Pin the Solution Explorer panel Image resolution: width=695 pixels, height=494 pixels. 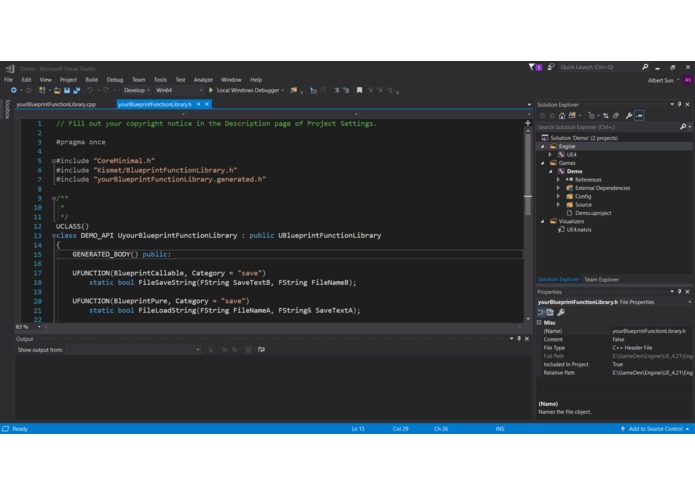click(679, 105)
